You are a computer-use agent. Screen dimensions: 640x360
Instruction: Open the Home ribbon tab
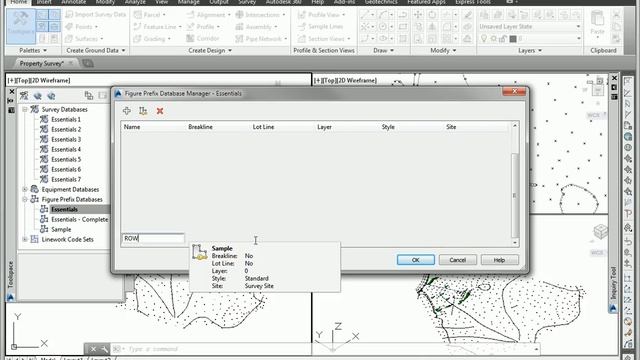pos(18,2)
